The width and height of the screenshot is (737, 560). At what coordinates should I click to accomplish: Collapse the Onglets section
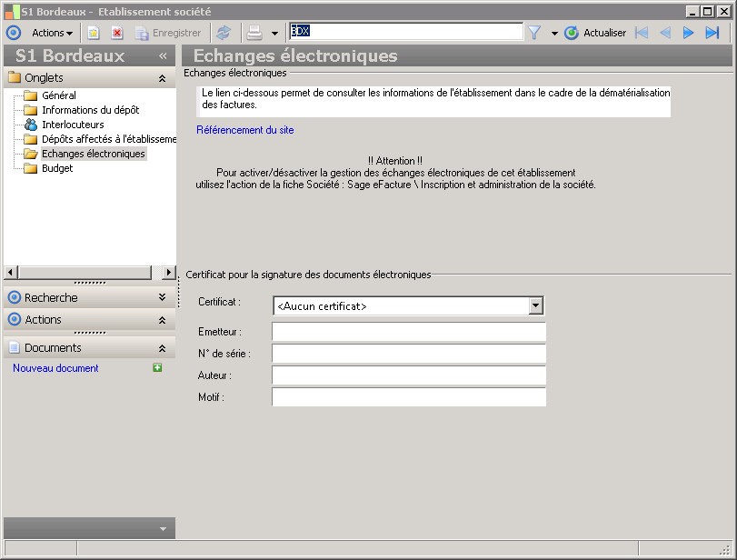pos(162,78)
